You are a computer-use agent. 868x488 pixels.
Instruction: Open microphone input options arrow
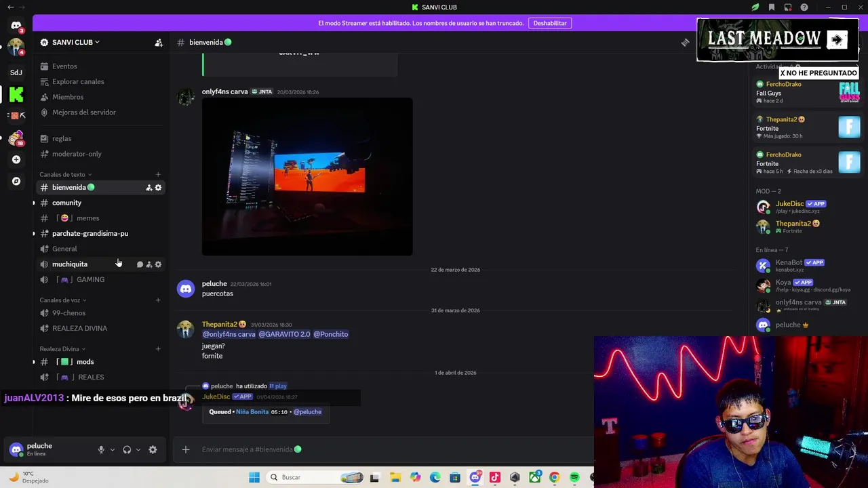click(113, 449)
